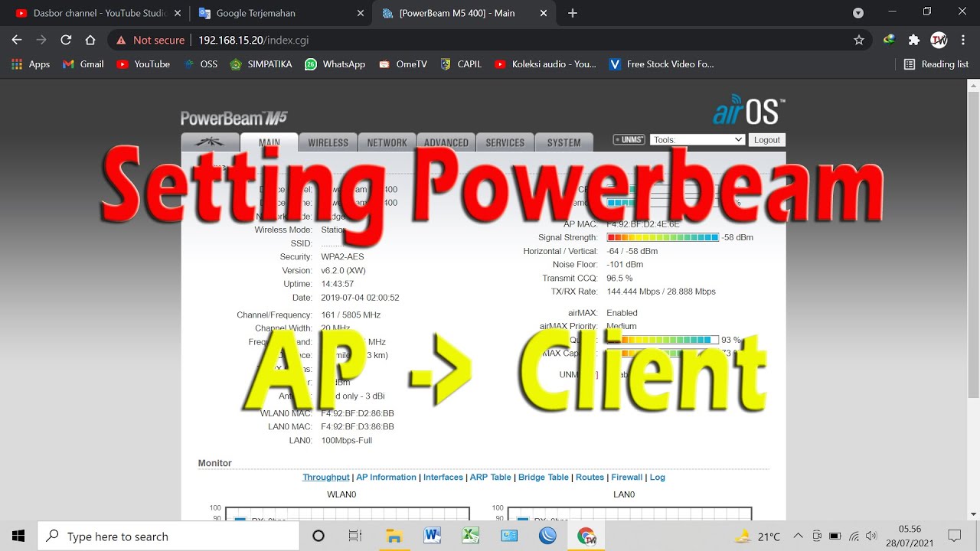
Task: Open the ARP Table link
Action: coord(491,477)
